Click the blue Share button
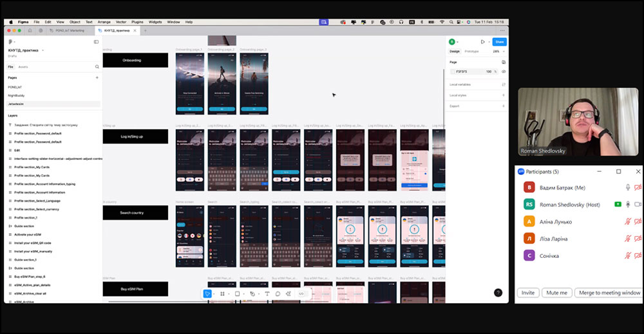 point(499,41)
